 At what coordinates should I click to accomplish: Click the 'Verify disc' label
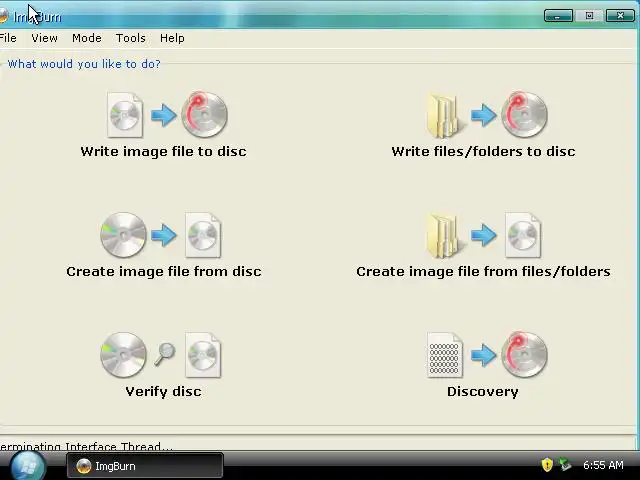pos(163,391)
